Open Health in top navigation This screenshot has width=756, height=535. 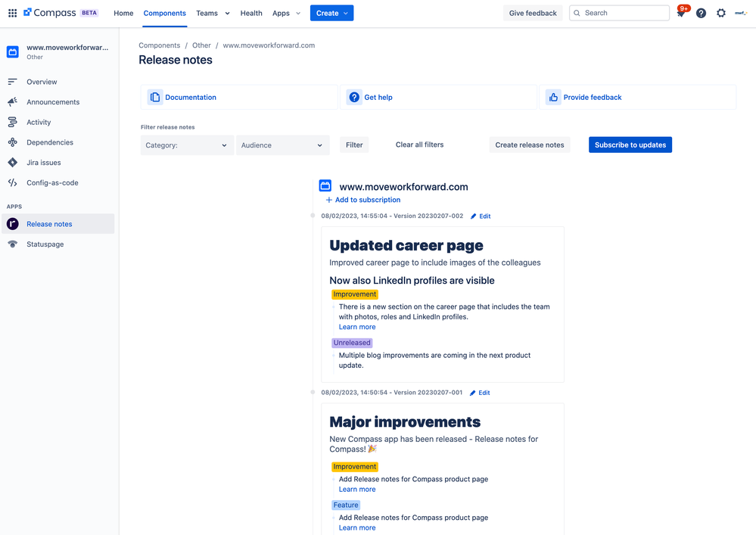(251, 13)
